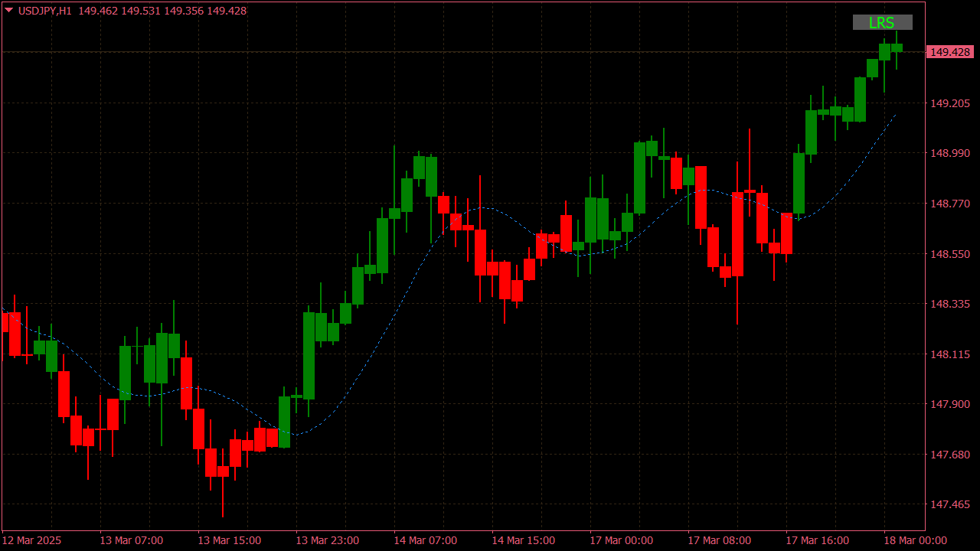Click the 17 Mar 00:00 time label

[621, 540]
